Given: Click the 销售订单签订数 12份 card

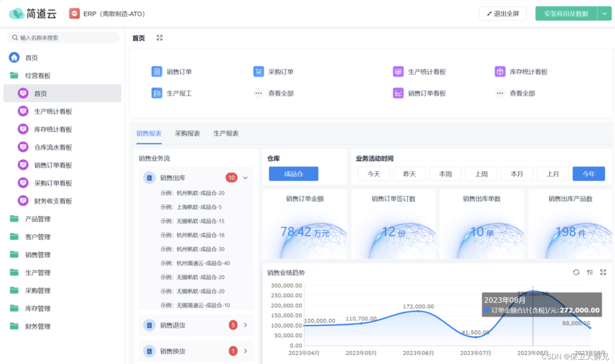Looking at the screenshot, I should coord(393,224).
